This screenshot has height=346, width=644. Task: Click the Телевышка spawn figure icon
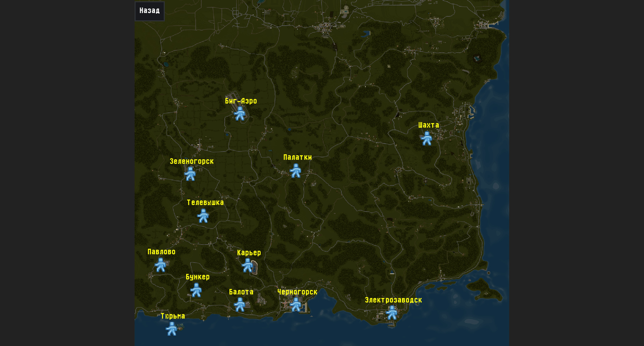click(203, 216)
